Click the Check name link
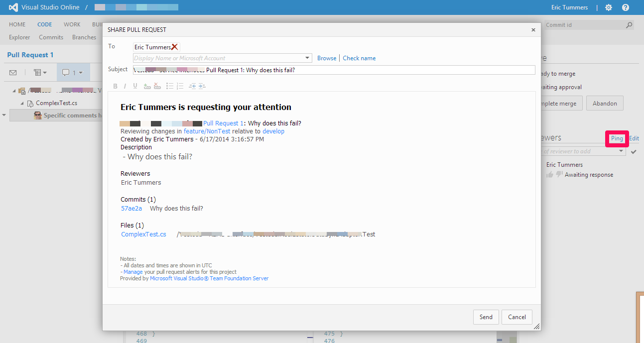Viewport: 644px width, 343px height. pyautogui.click(x=359, y=58)
